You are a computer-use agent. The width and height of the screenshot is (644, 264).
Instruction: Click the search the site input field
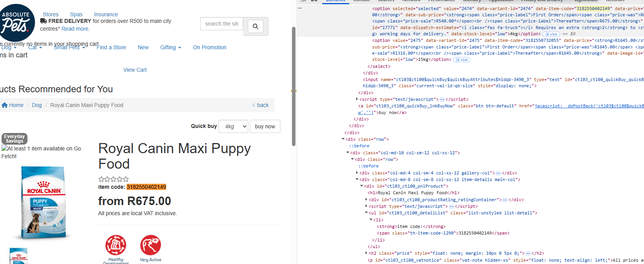click(222, 24)
